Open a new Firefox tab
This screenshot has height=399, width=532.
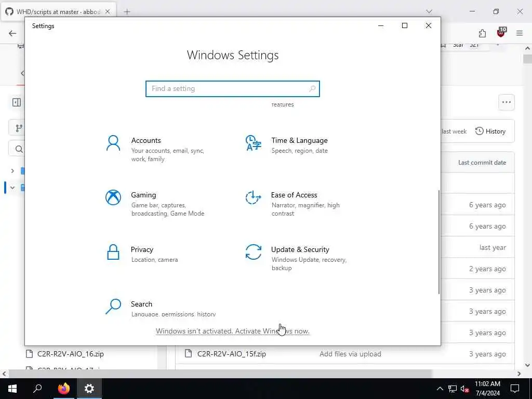[127, 11]
